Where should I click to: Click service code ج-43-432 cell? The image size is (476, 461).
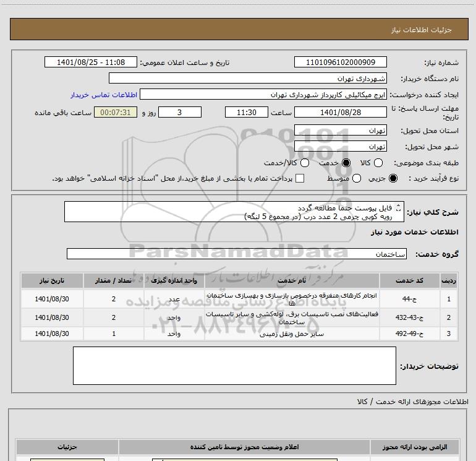(x=409, y=317)
